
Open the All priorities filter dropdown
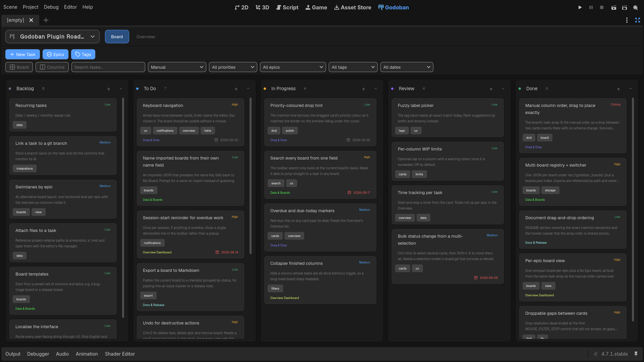pyautogui.click(x=233, y=67)
